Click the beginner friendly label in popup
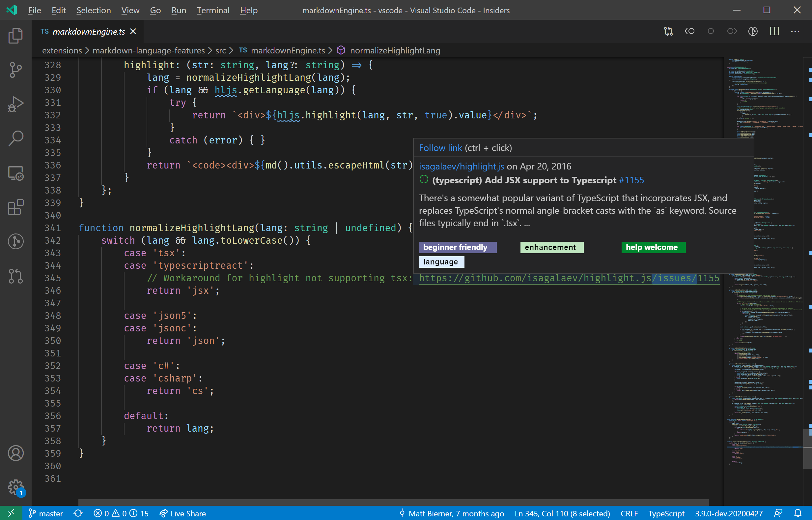This screenshot has width=812, height=520. (x=456, y=248)
